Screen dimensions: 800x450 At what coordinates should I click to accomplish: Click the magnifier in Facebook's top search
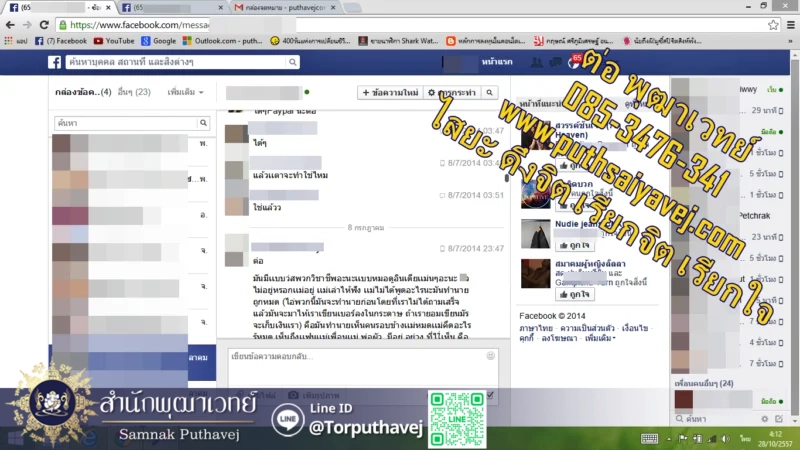coord(293,62)
